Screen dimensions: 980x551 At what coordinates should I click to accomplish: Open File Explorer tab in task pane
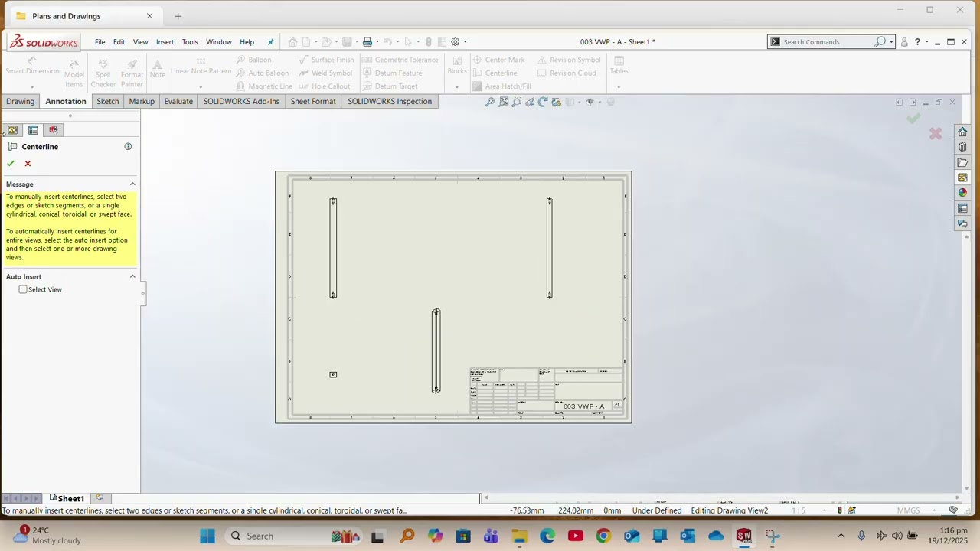click(962, 162)
